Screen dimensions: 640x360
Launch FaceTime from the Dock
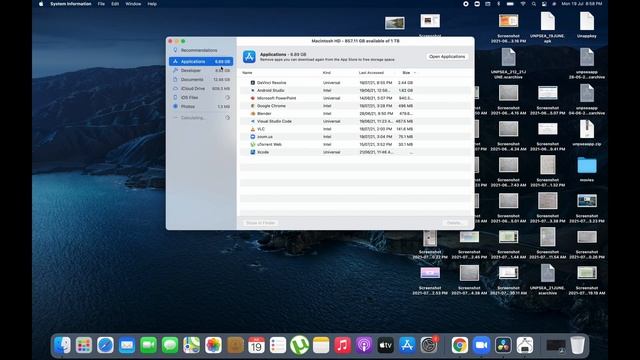coord(149,345)
